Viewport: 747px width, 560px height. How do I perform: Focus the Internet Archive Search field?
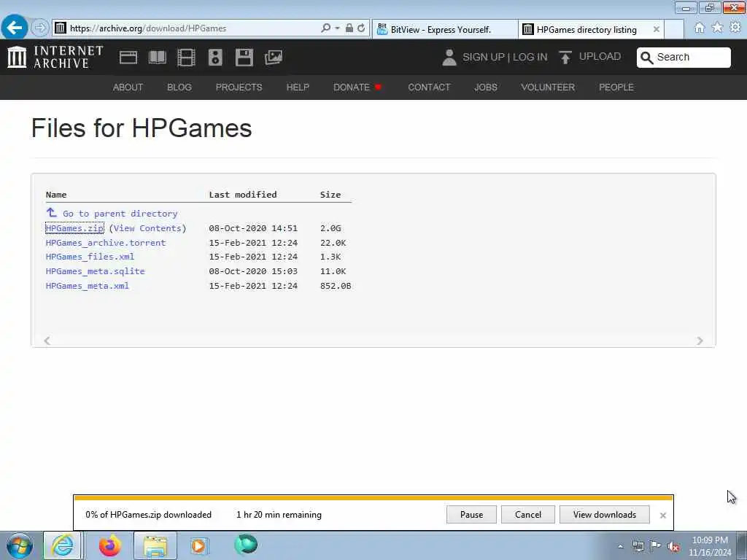tap(684, 57)
